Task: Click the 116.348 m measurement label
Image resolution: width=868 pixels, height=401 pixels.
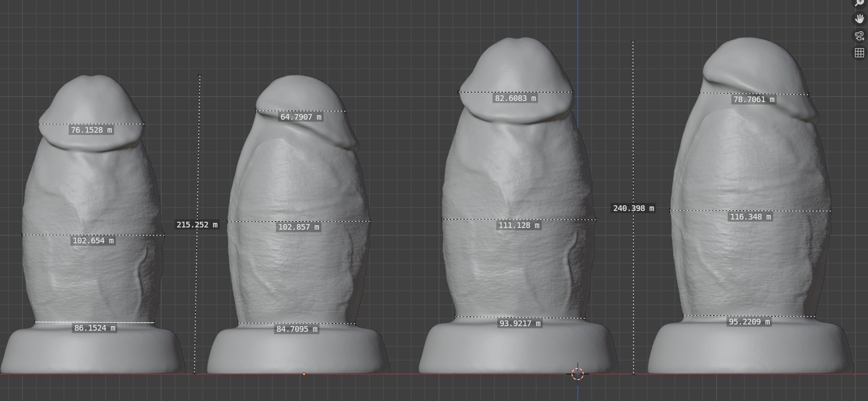Action: 750,217
